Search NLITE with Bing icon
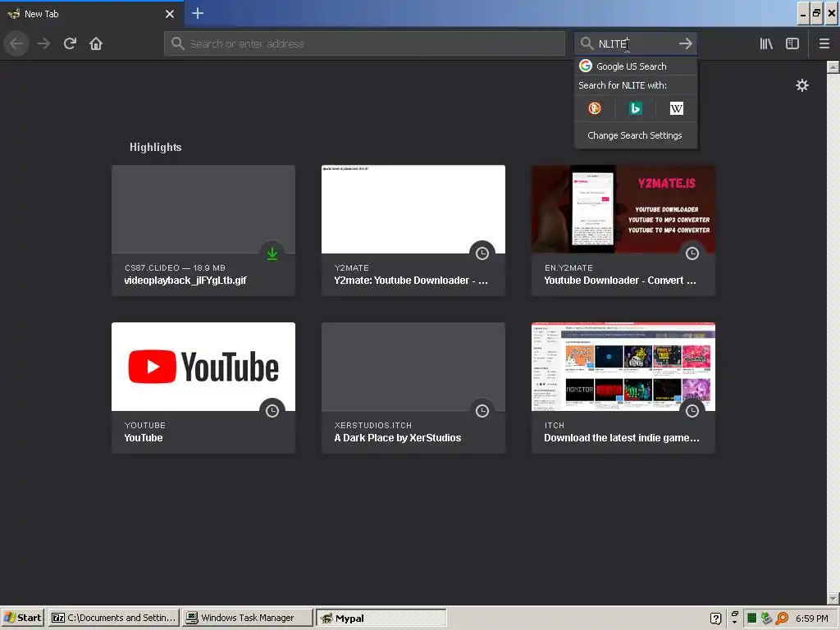840x630 pixels. (x=636, y=109)
